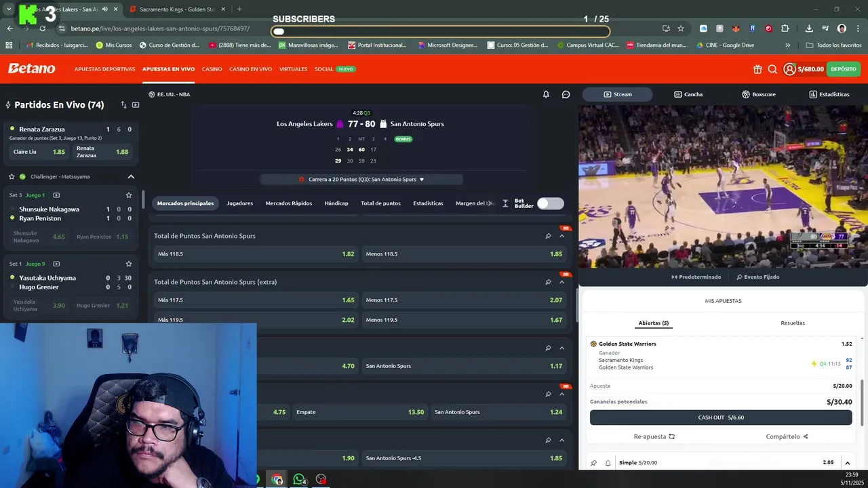The image size is (868, 488).
Task: Favorite the Challenger - Matsuyama league star
Action: click(x=12, y=177)
